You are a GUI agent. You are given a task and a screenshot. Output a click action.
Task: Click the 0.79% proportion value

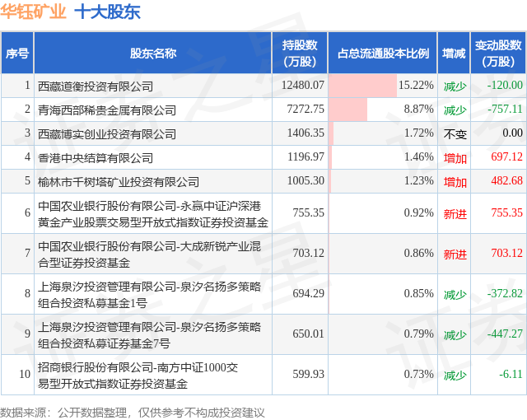pos(419,334)
